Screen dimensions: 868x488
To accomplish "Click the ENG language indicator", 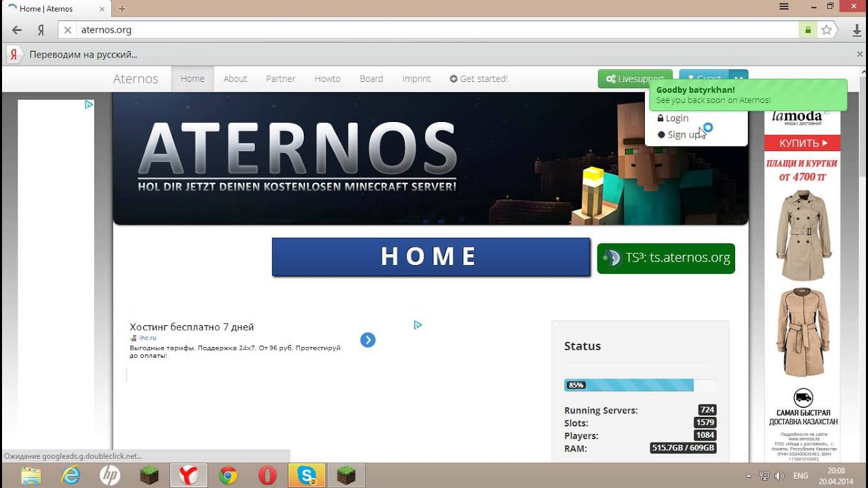I will pos(801,476).
